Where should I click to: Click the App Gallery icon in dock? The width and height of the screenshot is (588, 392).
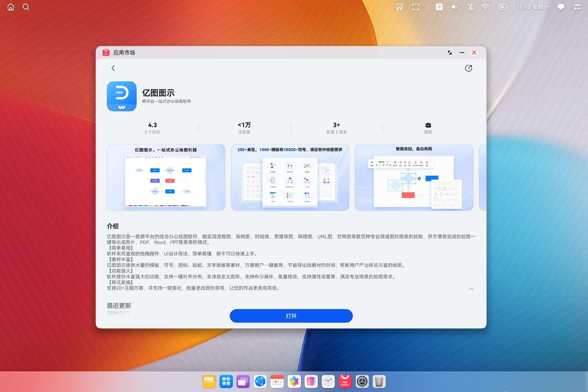point(345,382)
